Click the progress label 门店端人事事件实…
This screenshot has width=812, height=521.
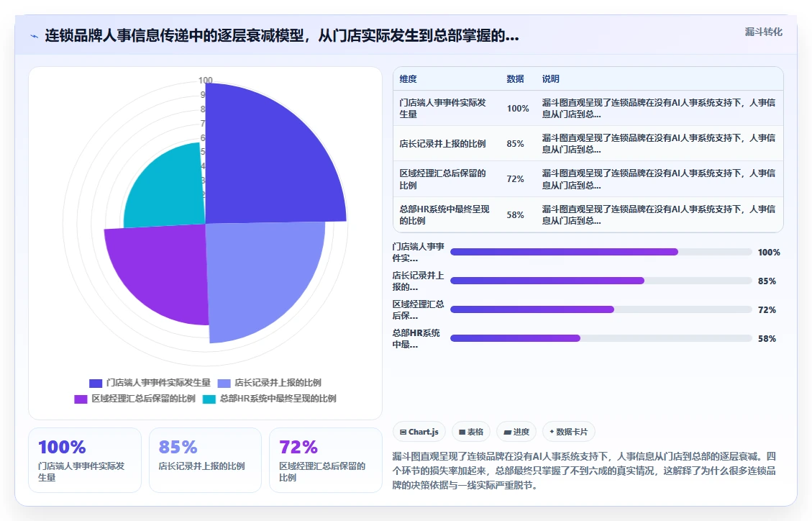click(419, 252)
